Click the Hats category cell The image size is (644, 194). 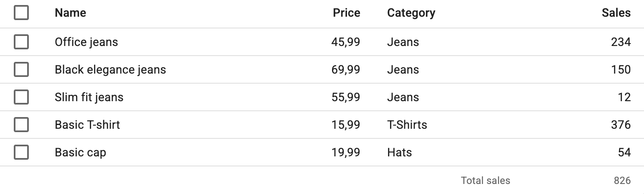point(399,152)
